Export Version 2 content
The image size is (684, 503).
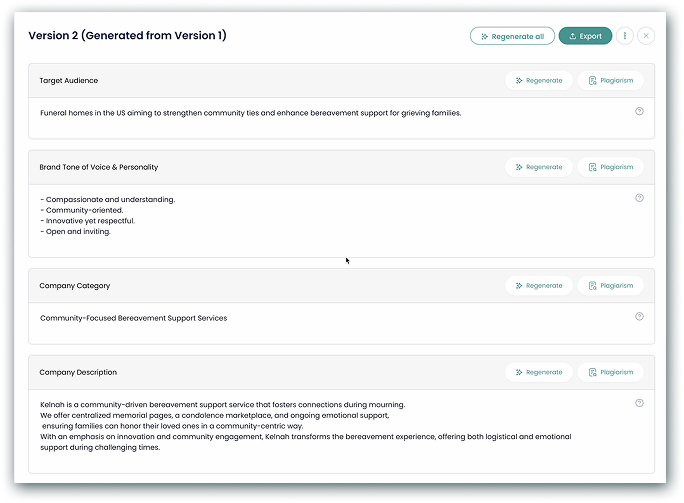point(585,36)
